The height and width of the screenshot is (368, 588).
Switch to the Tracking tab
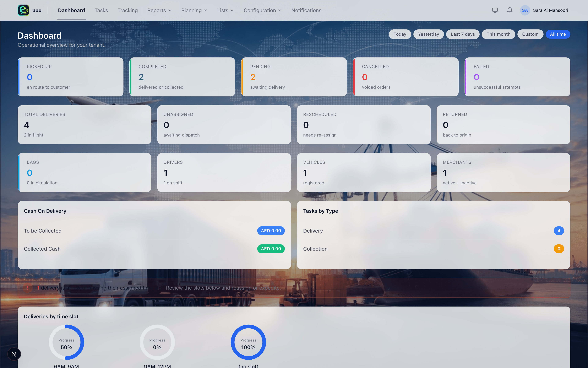[x=128, y=10]
